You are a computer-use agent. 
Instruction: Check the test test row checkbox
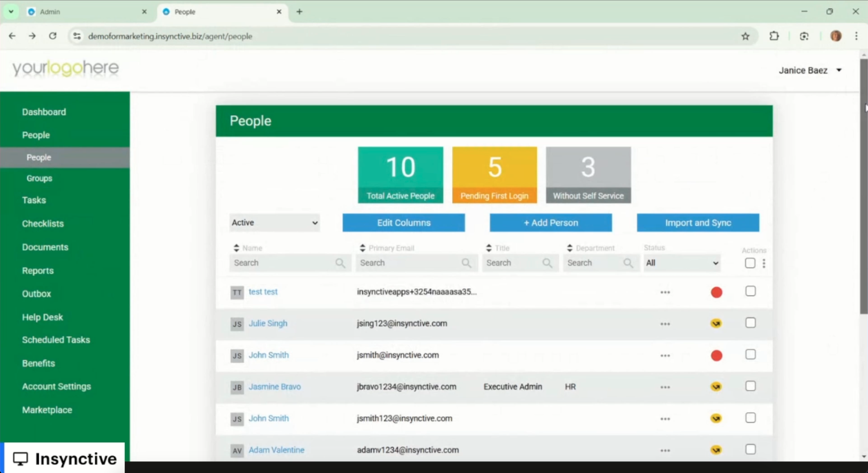point(750,291)
